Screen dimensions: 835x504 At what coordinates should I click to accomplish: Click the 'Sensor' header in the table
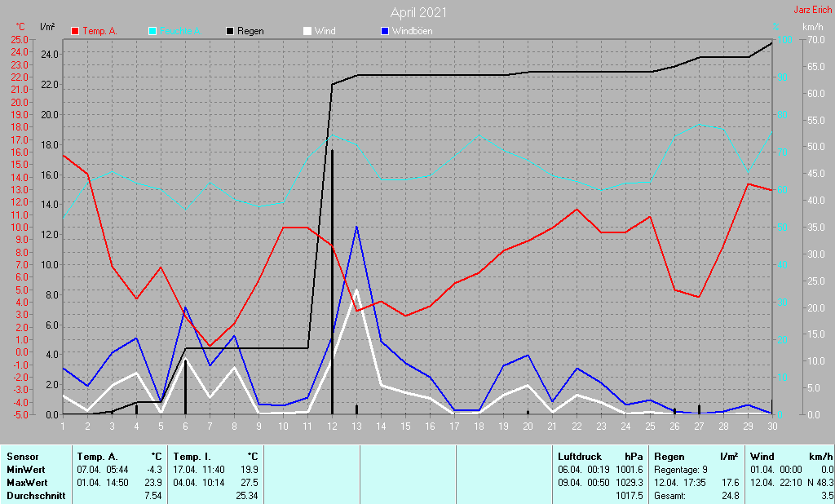[x=23, y=457]
